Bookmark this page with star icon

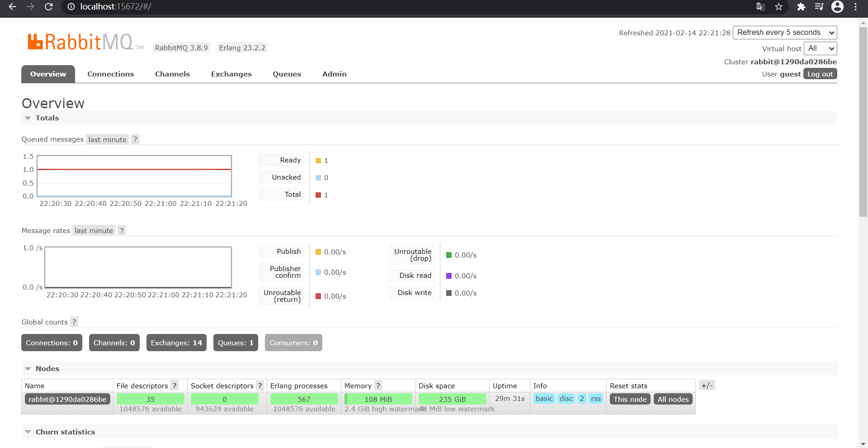(778, 7)
